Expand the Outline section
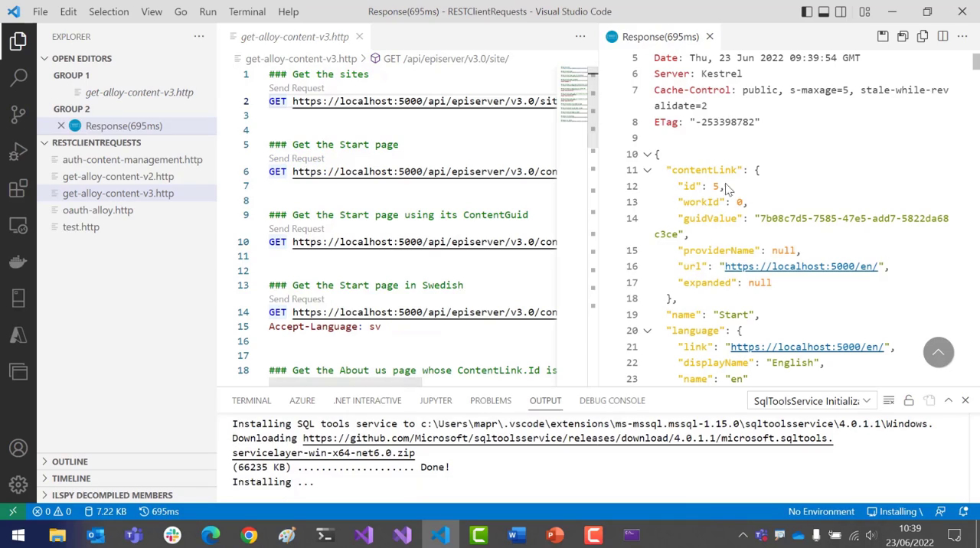This screenshot has width=980, height=548. [x=70, y=462]
